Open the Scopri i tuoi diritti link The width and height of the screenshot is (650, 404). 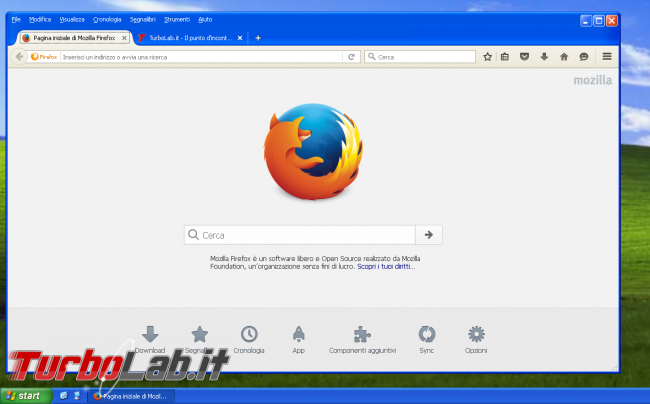point(386,266)
